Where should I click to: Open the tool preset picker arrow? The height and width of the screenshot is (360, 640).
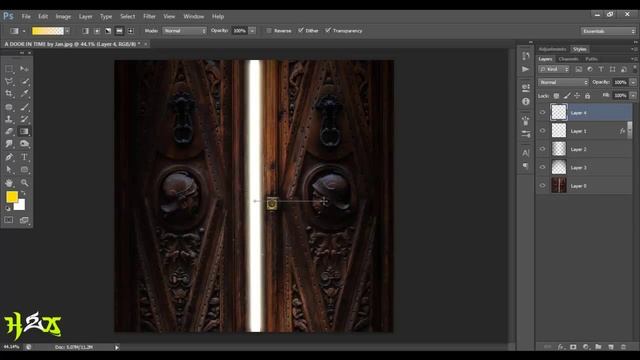pos(24,31)
